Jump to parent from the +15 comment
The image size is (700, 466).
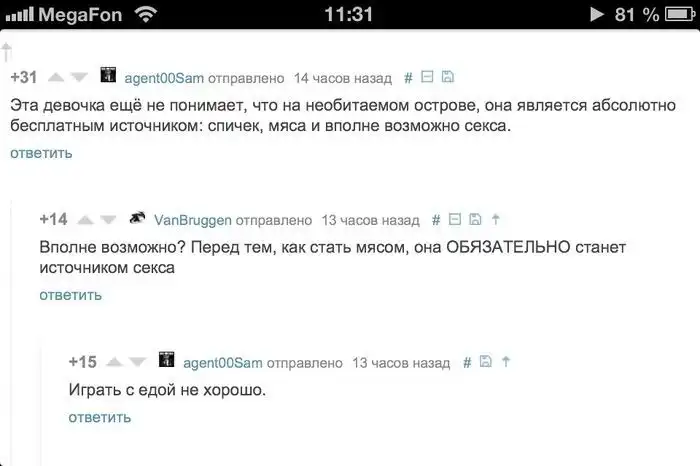click(x=506, y=362)
